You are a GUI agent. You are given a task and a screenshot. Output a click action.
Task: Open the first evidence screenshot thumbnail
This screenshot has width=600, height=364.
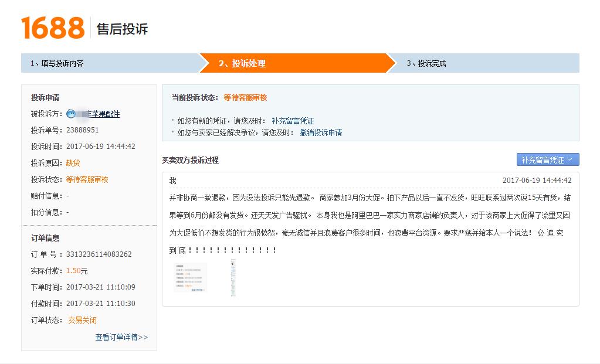coord(189,278)
